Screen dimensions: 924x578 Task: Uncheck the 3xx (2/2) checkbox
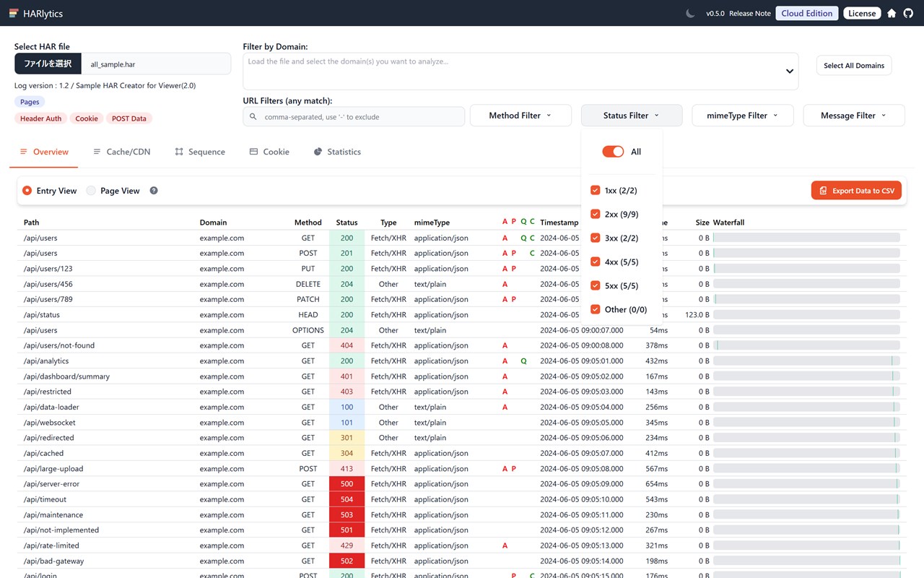[596, 238]
